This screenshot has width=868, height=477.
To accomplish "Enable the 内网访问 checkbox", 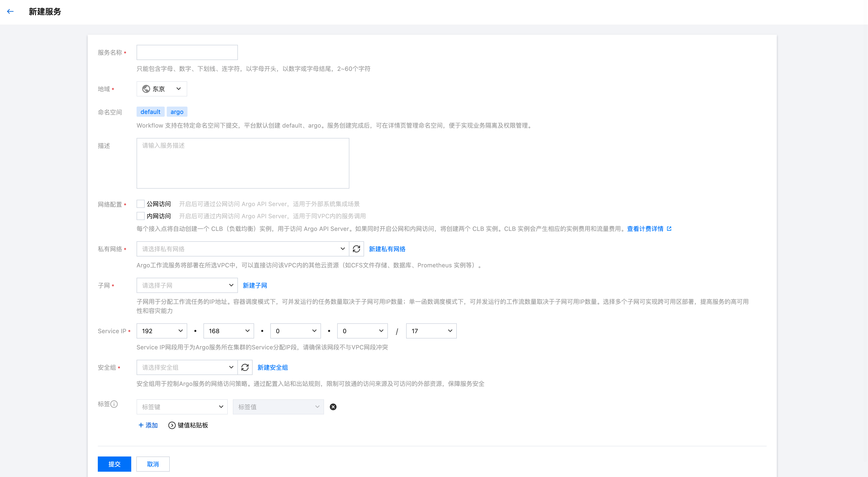I will coord(141,216).
